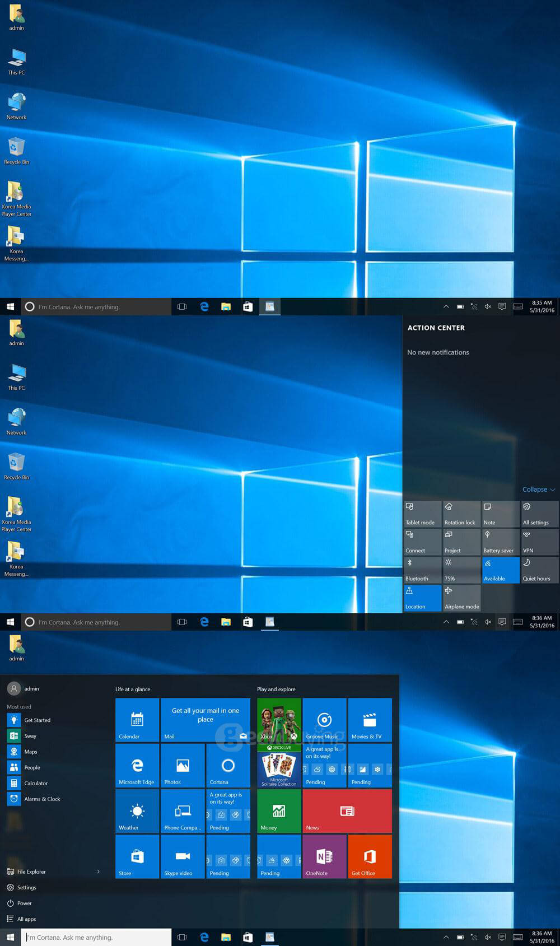Open the Movies & TV tile
Viewport: 560px width, 946px height.
[370, 720]
